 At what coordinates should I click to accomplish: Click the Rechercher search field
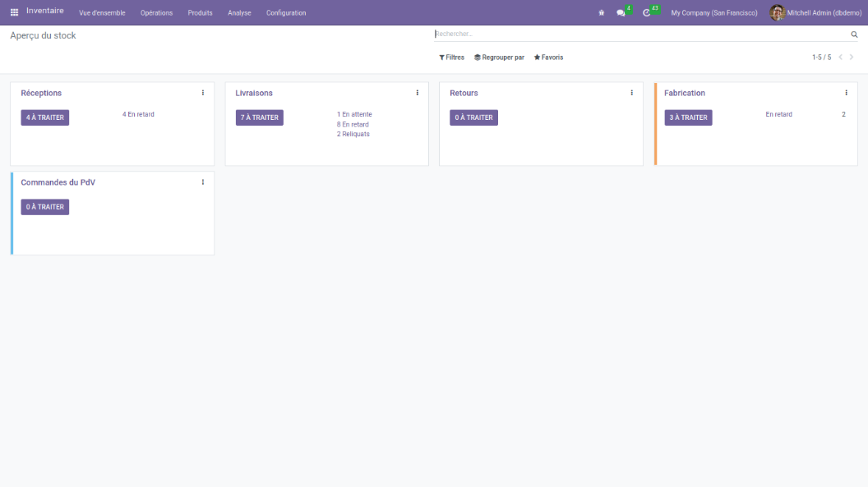coord(641,34)
